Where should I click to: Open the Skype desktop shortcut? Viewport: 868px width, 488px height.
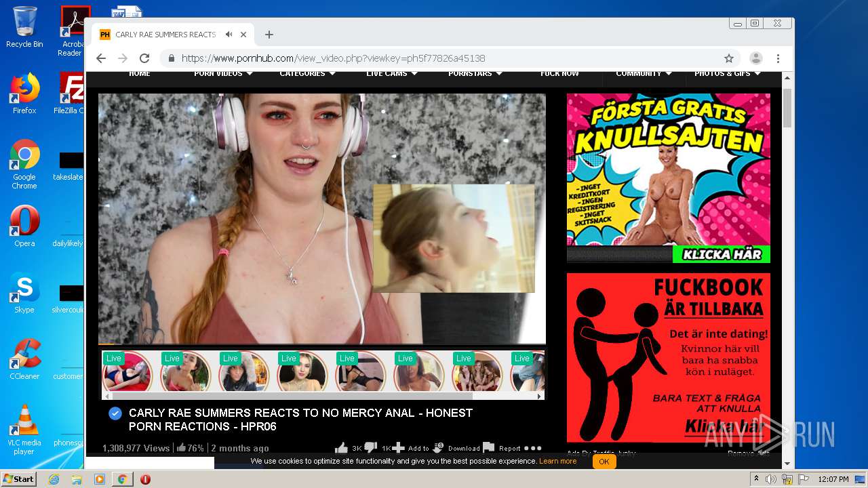click(24, 293)
